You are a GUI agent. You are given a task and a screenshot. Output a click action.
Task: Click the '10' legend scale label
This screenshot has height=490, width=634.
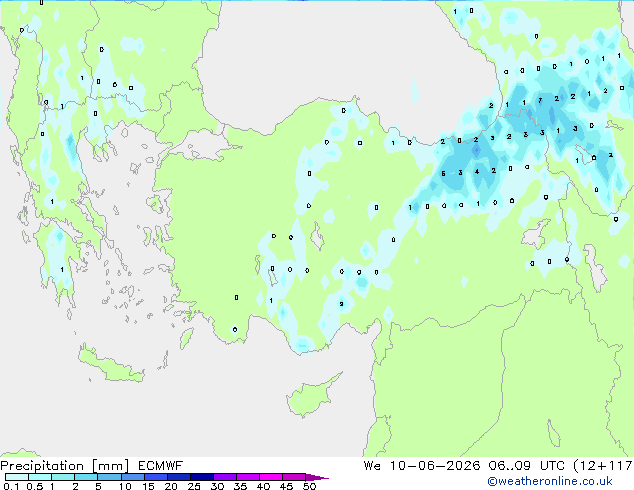tap(125, 486)
